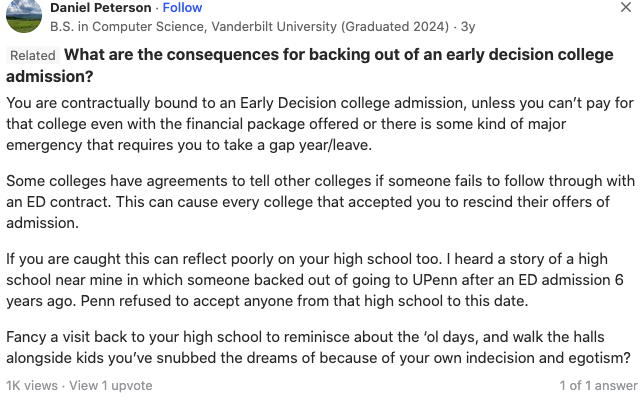Click the "1K views" counter
This screenshot has height=402, width=642.
30,385
